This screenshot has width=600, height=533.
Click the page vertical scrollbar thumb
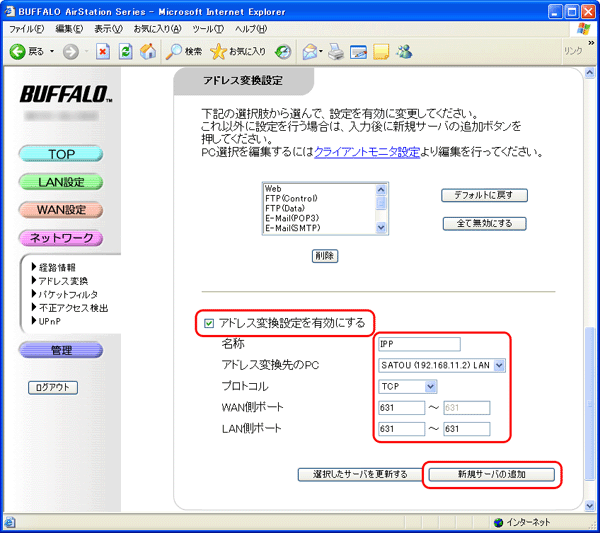(590, 403)
